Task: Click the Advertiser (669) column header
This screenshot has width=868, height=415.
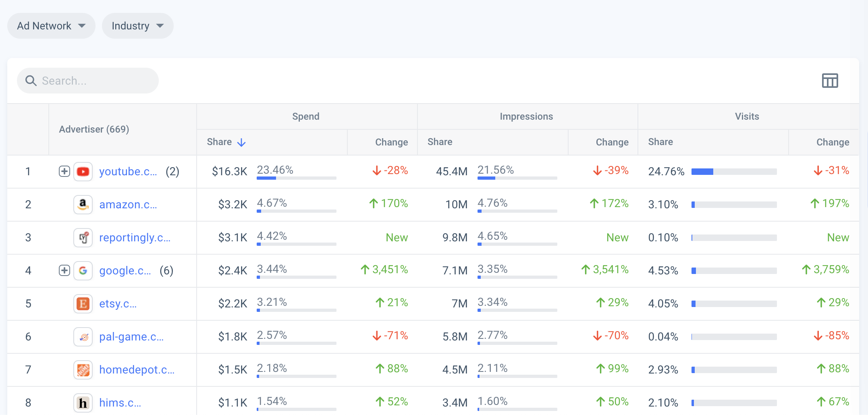Action: (x=94, y=129)
